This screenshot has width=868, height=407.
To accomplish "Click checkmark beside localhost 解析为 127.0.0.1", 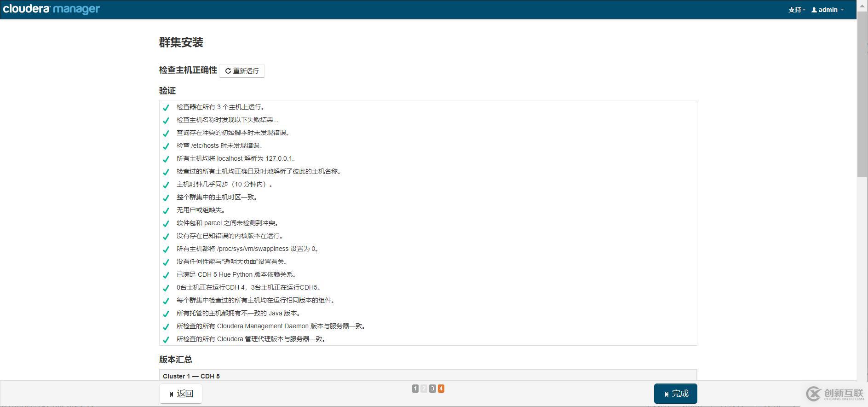I will pyautogui.click(x=166, y=159).
